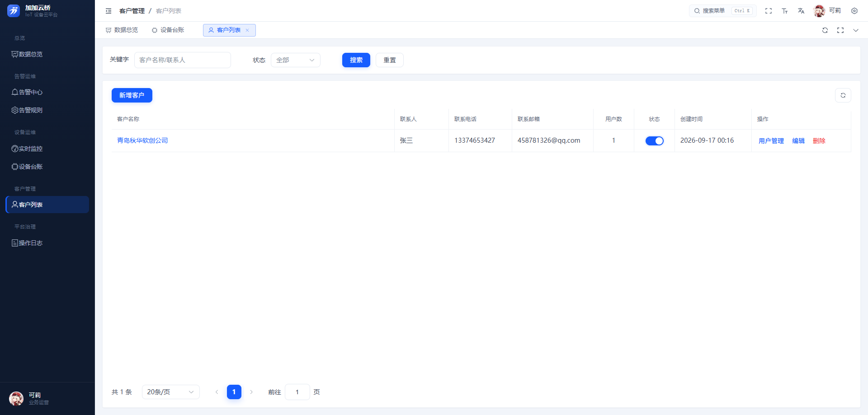Open 用户管理 for 青岛秋华软创公司
868x415 pixels.
(x=771, y=141)
